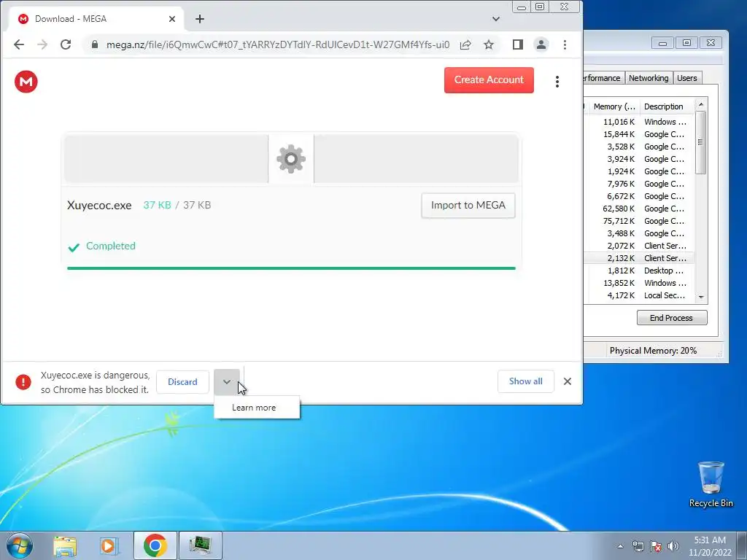Discard the blocked Xuyecoc.exe download
747x560 pixels.
point(182,382)
